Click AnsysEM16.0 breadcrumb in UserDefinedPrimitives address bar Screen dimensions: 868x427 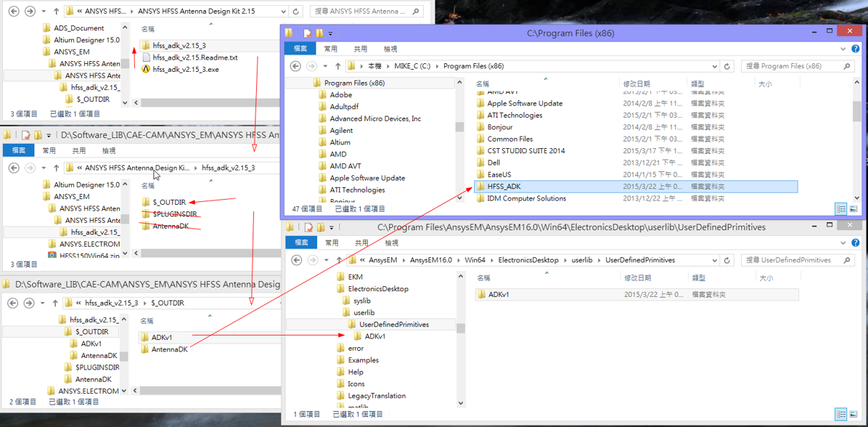(x=430, y=260)
